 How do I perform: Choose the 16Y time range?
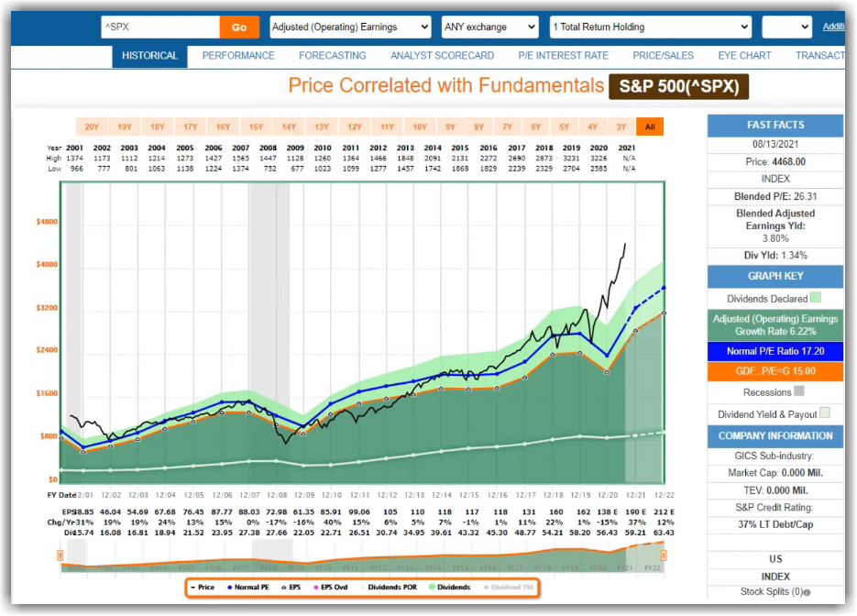pos(223,126)
